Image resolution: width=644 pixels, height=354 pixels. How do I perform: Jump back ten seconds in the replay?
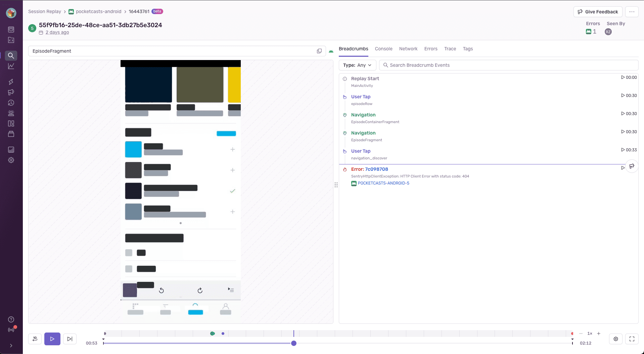point(35,339)
